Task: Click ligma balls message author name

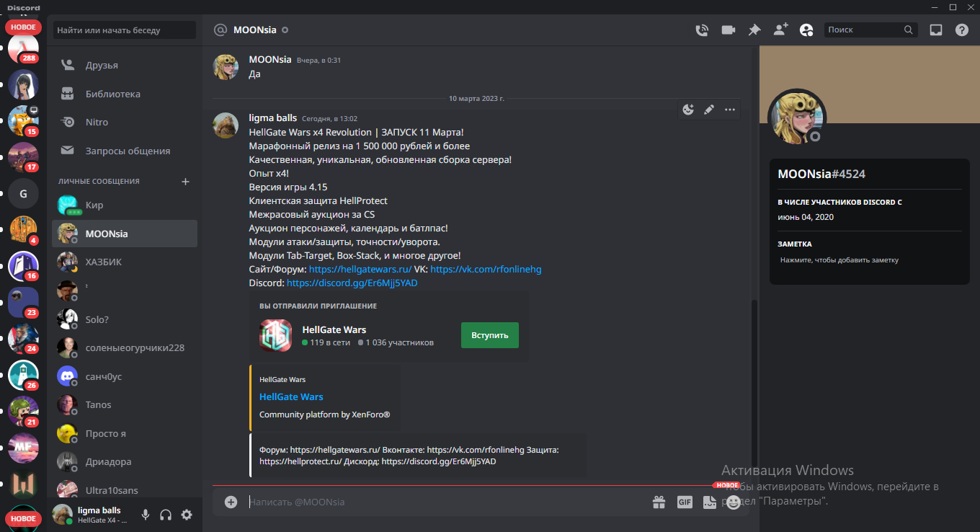Action: pos(273,118)
